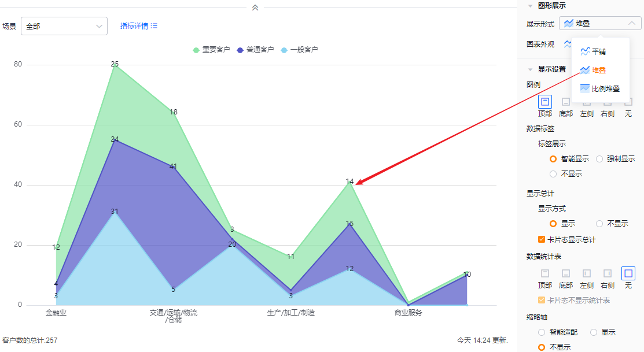Click the 比例堆叠 area chart icon

coord(585,88)
